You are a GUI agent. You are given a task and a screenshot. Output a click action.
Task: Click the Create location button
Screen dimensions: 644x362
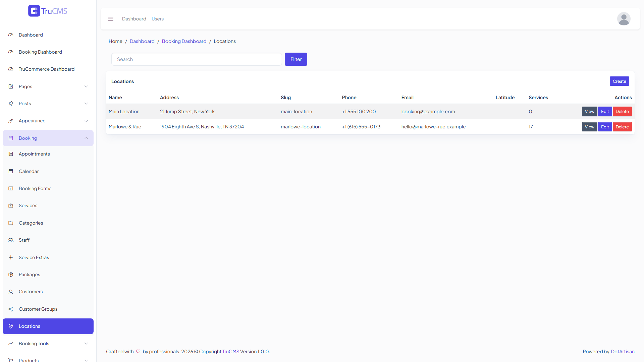point(619,81)
